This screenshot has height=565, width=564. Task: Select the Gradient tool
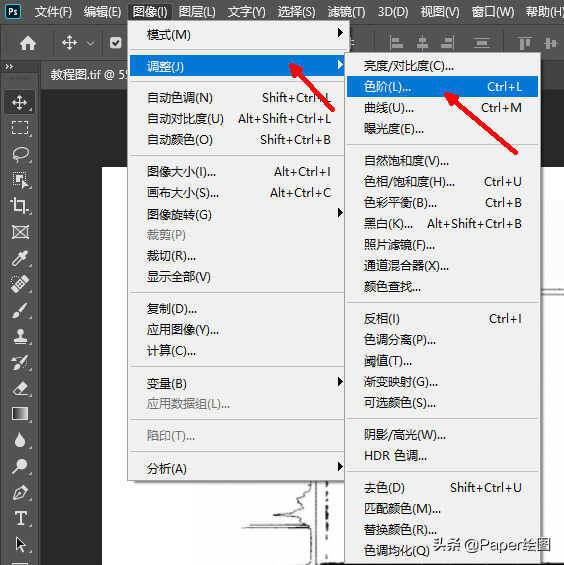[20, 414]
